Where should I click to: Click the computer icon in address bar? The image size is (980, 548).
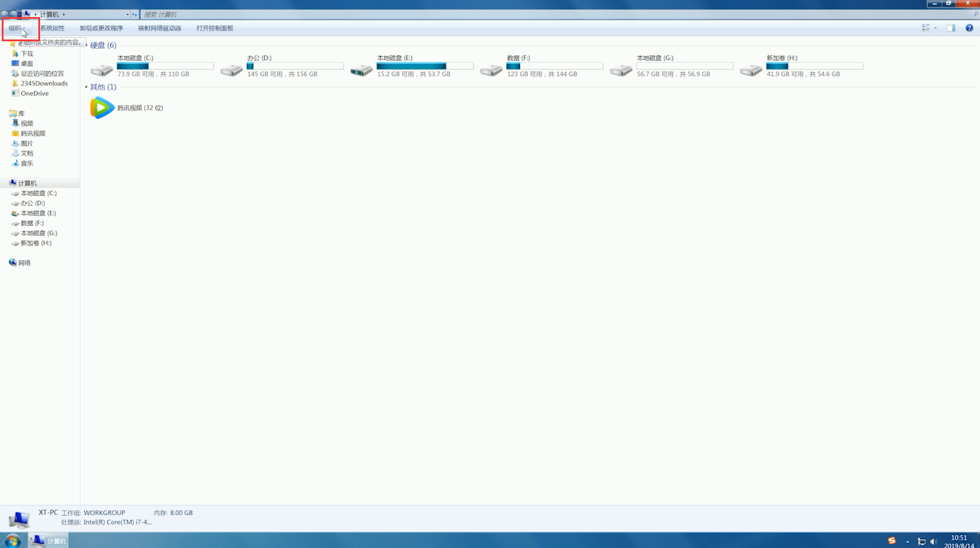(27, 14)
